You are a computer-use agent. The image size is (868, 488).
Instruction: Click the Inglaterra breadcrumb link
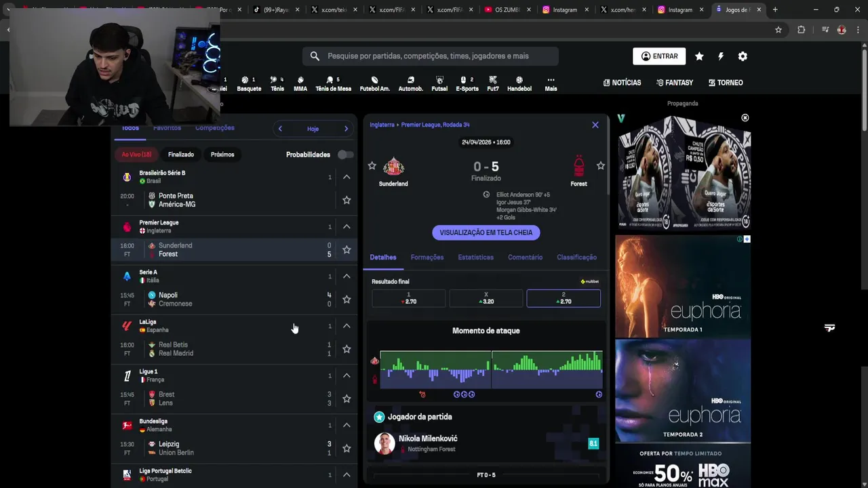(382, 125)
